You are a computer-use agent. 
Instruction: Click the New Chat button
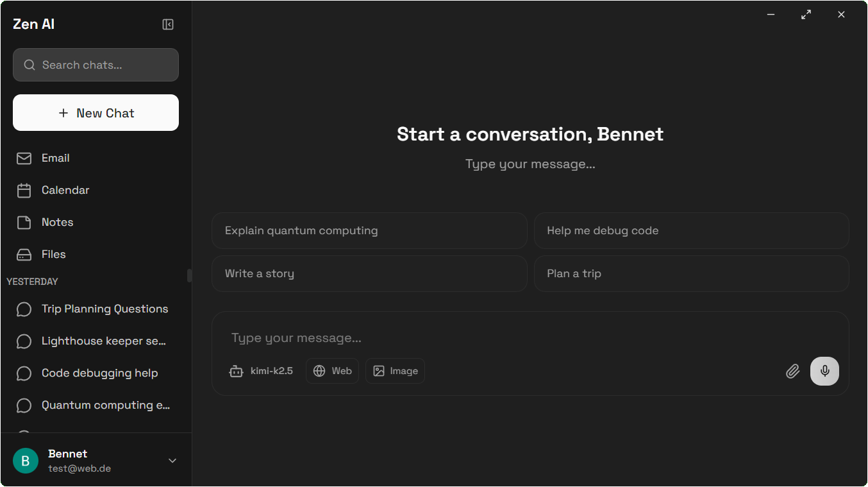click(96, 113)
